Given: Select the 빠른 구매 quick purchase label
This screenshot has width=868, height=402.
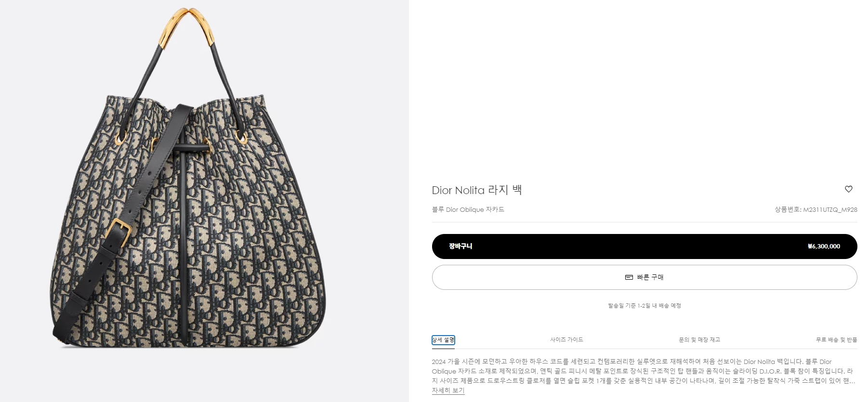Looking at the screenshot, I should tap(650, 277).
